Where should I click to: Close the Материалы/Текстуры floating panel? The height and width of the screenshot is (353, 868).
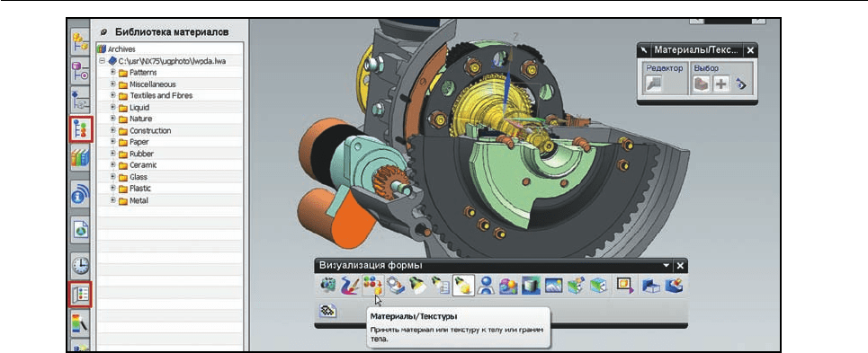pyautogui.click(x=750, y=50)
